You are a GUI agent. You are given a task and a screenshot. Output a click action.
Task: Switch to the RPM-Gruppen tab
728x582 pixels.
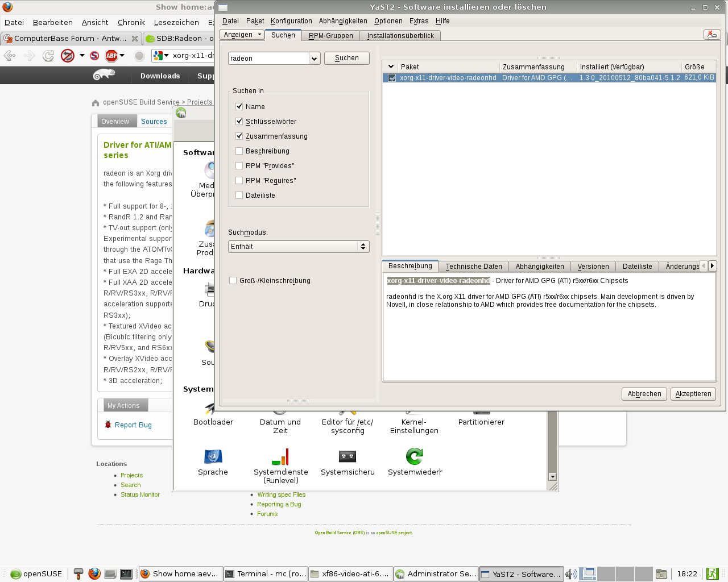pos(330,35)
